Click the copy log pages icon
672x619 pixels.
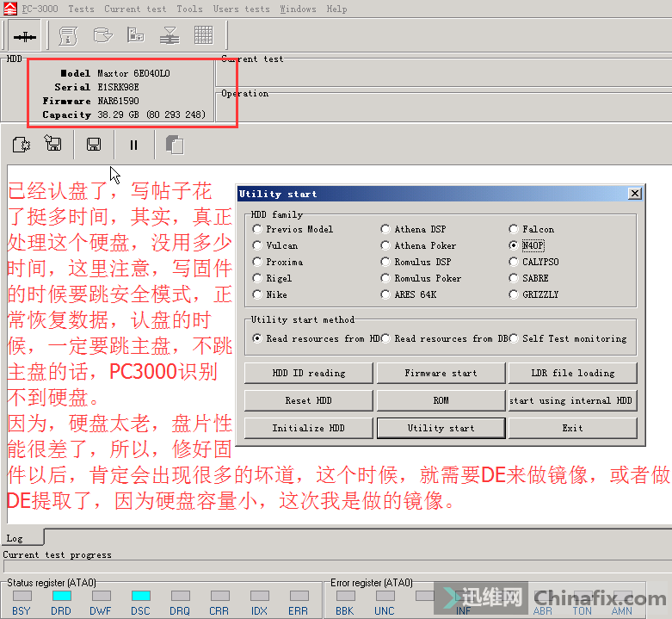pos(175,145)
